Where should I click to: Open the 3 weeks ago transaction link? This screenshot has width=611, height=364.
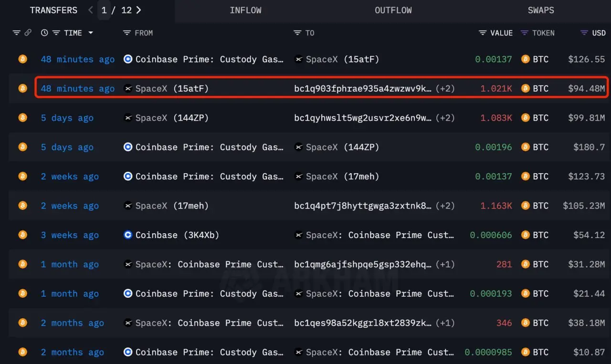tap(70, 235)
